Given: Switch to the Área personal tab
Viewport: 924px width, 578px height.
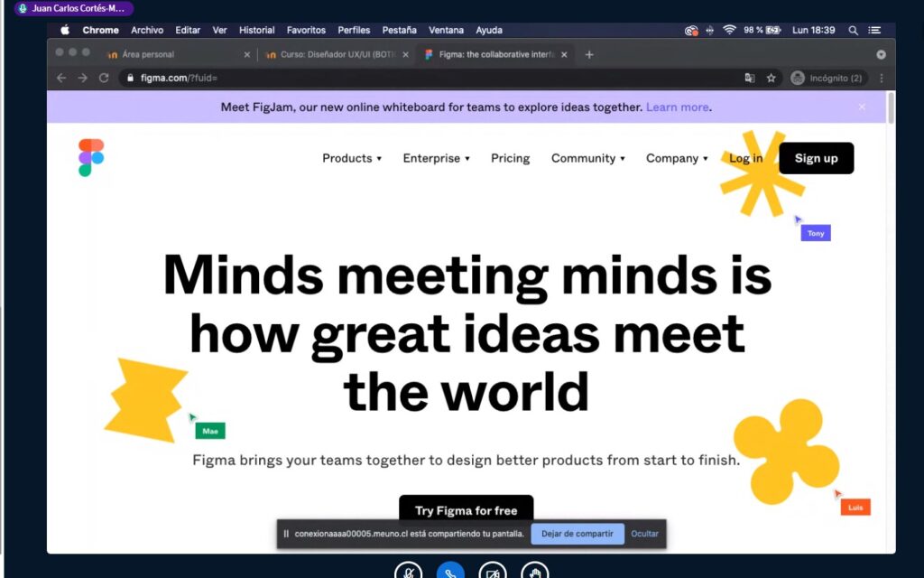Looking at the screenshot, I should tap(177, 54).
